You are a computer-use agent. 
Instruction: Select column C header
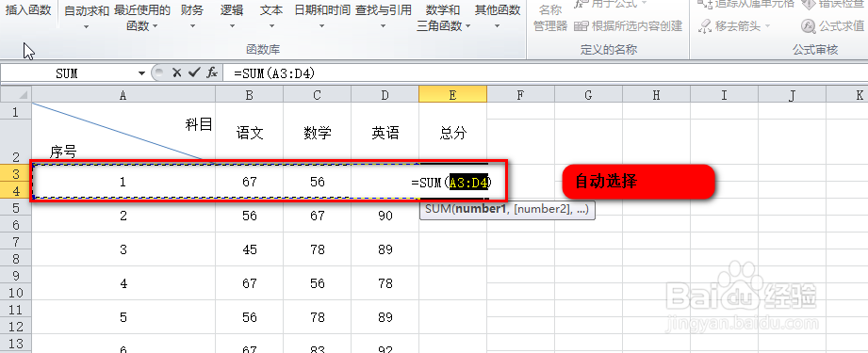(x=318, y=95)
